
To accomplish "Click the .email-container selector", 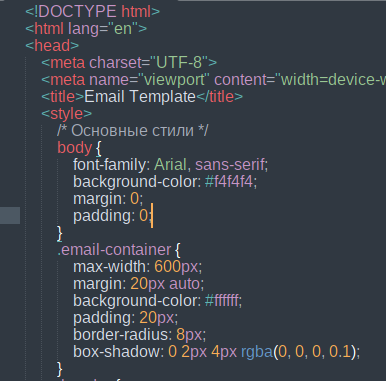I will (114, 250).
